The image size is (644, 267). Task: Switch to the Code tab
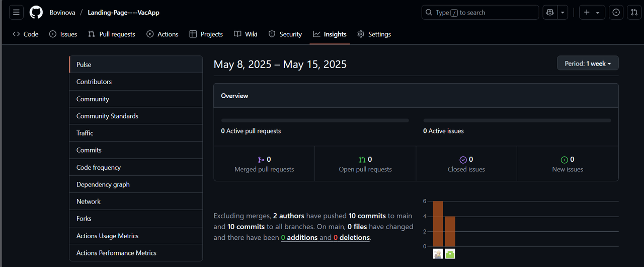click(x=26, y=34)
